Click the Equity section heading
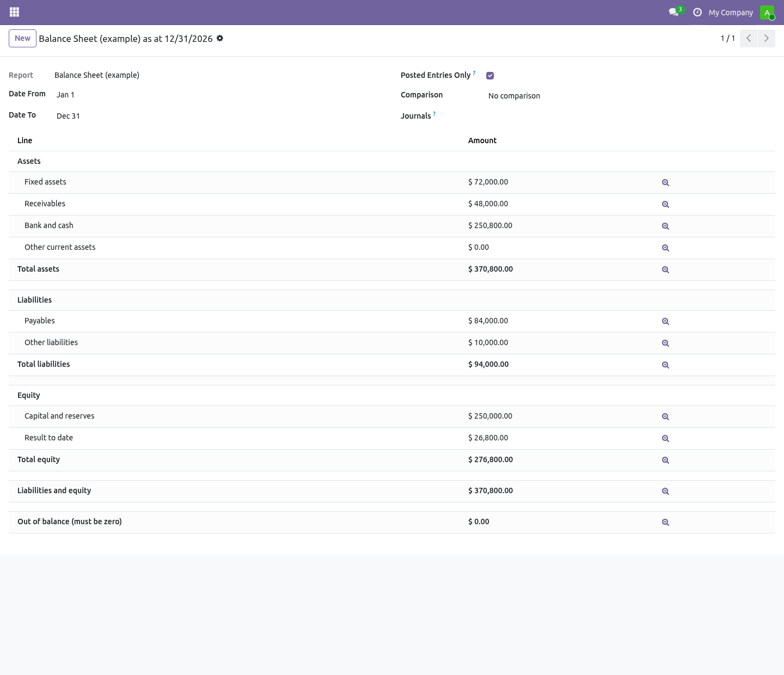Viewport: 784px width, 675px height. (29, 395)
